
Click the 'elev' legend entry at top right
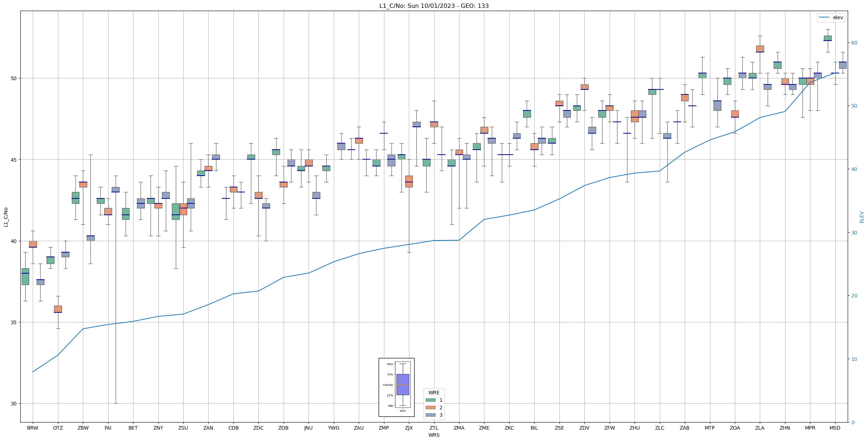[838, 17]
